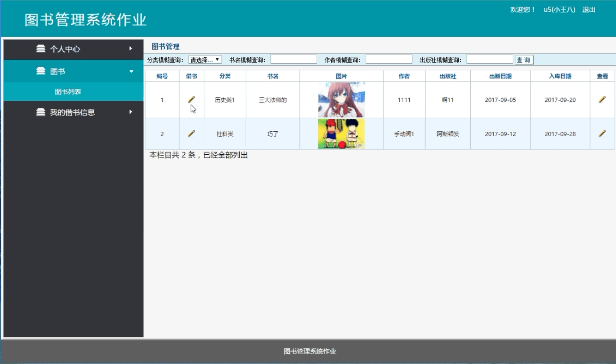The height and width of the screenshot is (364, 616).
Task: Focus the 书名模糊查询 input field
Action: pos(294,59)
